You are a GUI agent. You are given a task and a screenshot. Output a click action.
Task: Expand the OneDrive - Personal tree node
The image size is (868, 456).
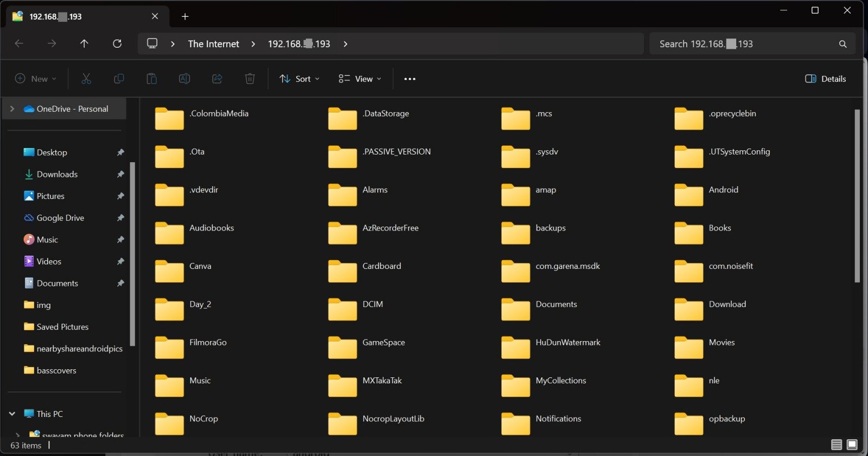click(12, 108)
